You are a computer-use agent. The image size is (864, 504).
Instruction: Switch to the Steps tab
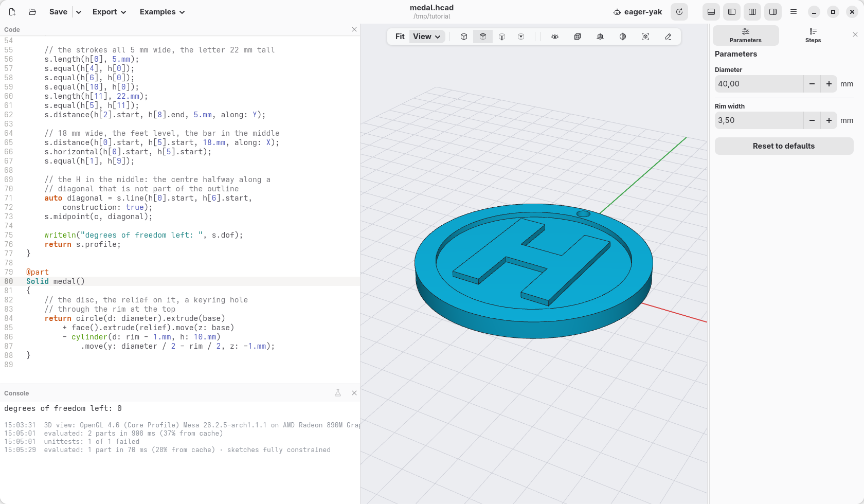[813, 35]
